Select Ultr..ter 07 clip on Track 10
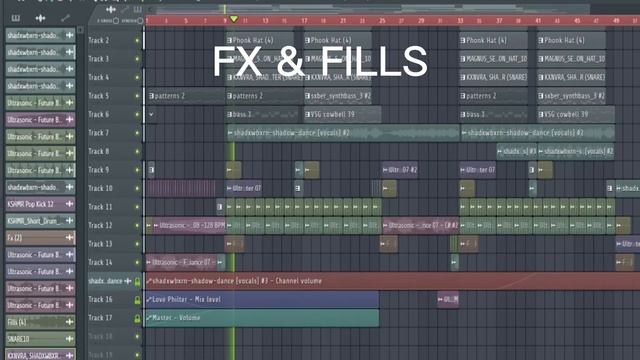Viewport: 640px width, 360px height. 244,189
